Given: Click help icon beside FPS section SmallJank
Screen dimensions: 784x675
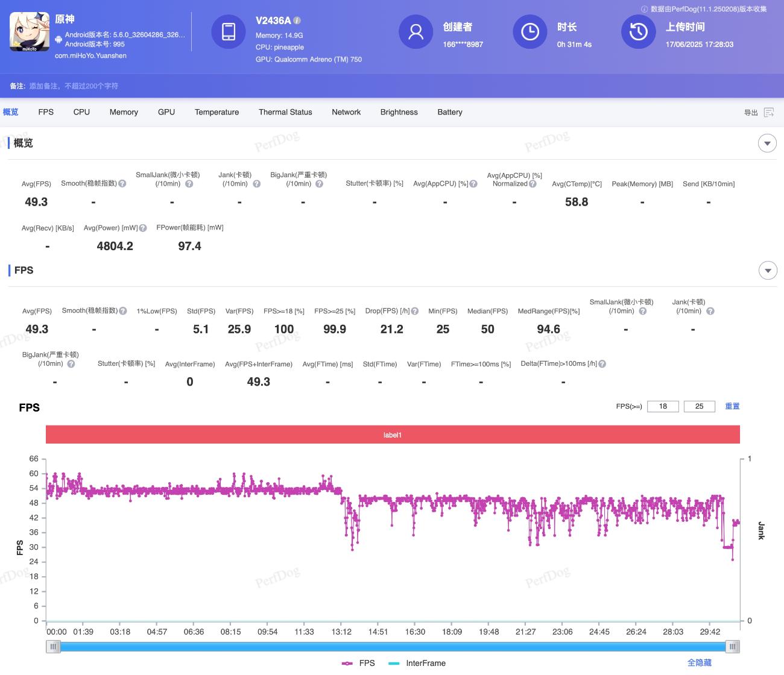Looking at the screenshot, I should coord(642,311).
